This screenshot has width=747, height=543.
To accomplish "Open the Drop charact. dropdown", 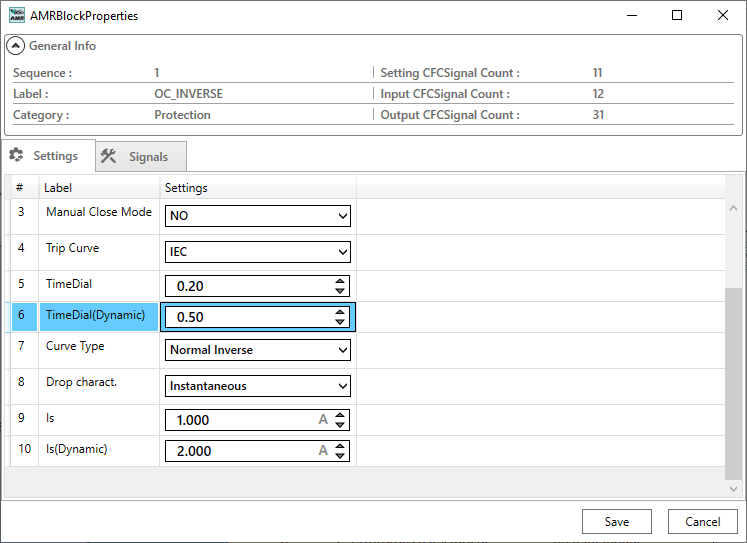I will click(258, 386).
